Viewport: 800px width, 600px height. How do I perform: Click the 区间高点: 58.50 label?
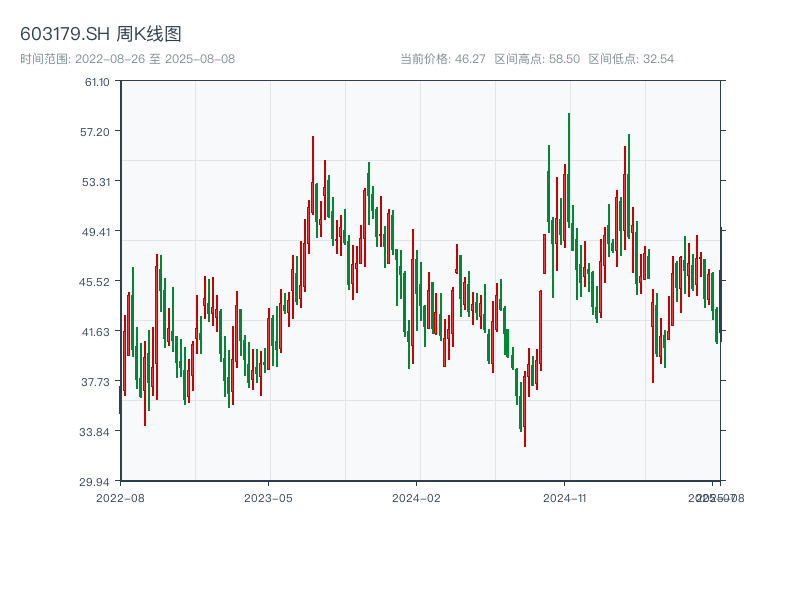537,59
